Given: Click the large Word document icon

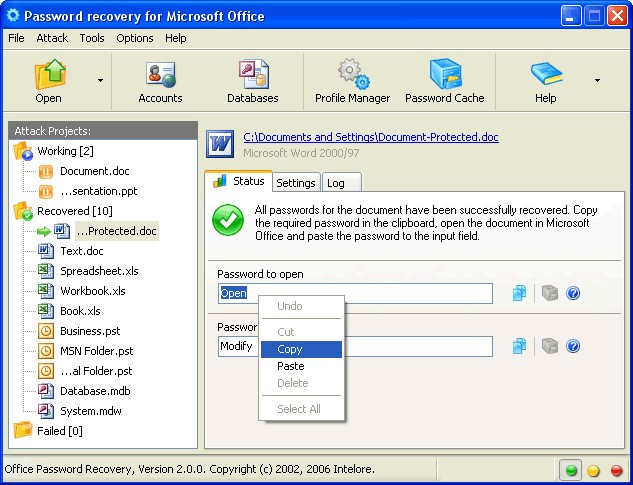Looking at the screenshot, I should pyautogui.click(x=220, y=144).
